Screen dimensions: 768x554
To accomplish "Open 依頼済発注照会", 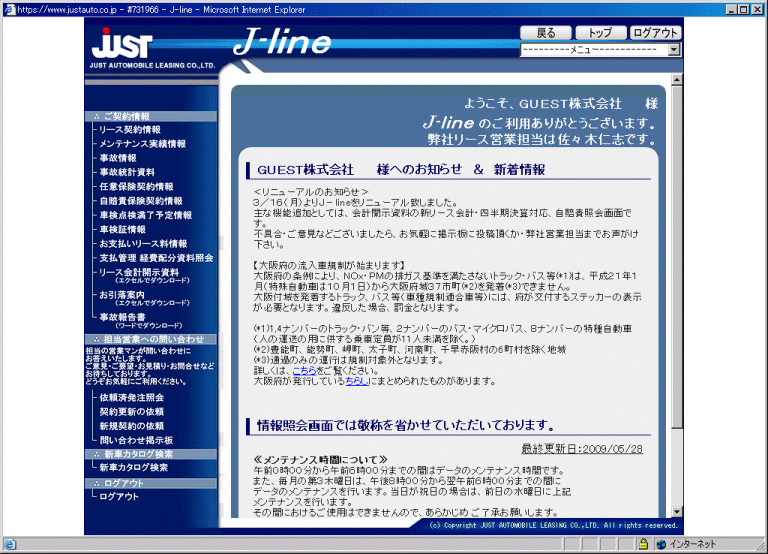I will click(x=131, y=398).
